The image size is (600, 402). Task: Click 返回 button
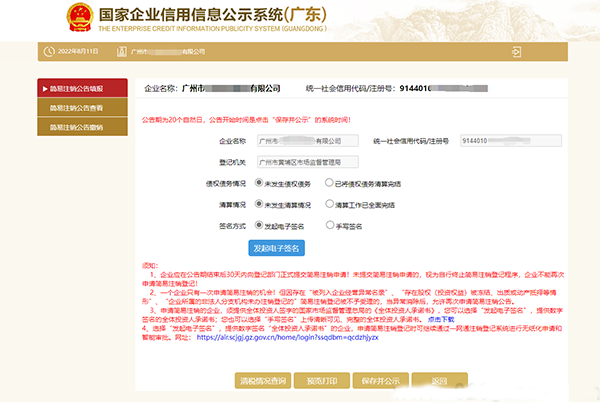tap(440, 381)
